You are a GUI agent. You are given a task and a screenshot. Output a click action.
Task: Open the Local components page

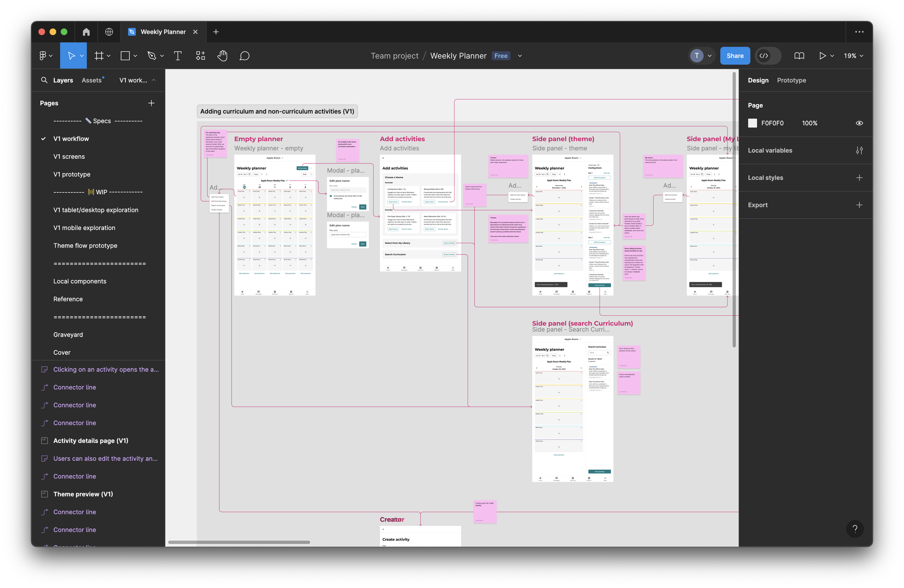tap(80, 281)
